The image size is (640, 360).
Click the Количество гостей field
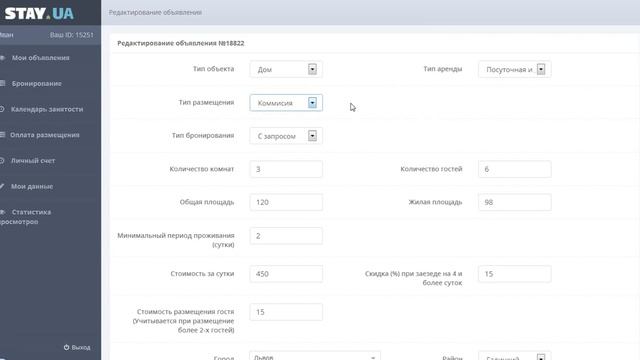point(514,169)
